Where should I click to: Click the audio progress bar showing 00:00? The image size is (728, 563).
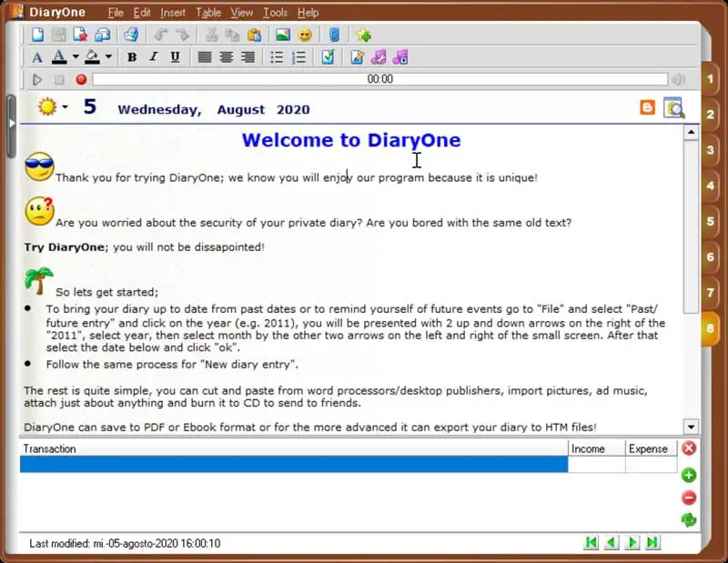[379, 79]
